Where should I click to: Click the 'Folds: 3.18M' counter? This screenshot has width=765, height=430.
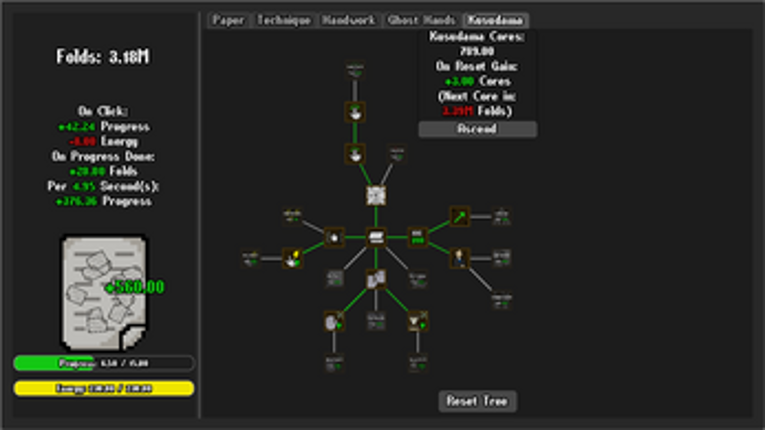[103, 57]
